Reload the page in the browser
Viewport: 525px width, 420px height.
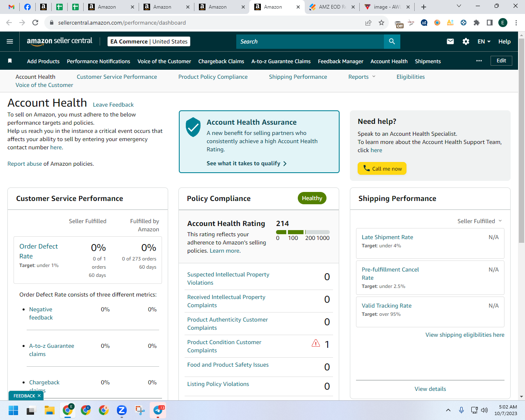coord(35,23)
